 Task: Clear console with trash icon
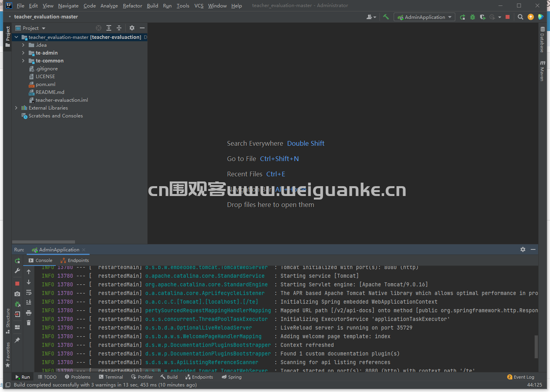pyautogui.click(x=29, y=323)
